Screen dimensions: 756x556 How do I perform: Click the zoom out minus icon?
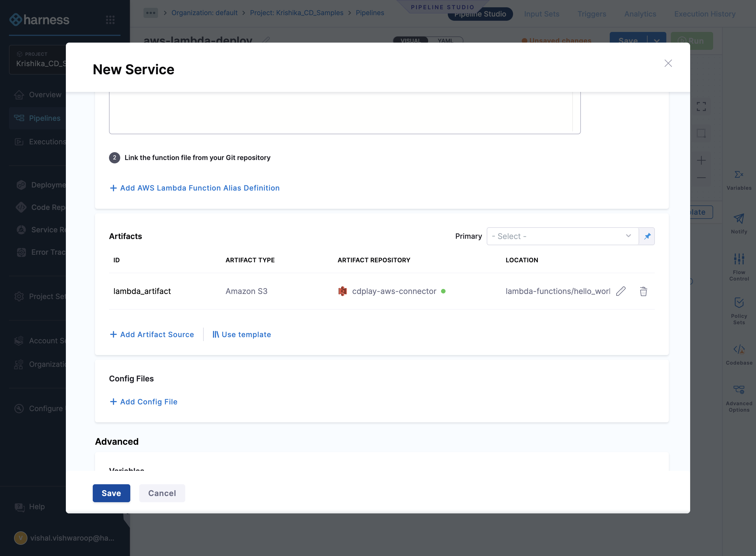click(701, 177)
